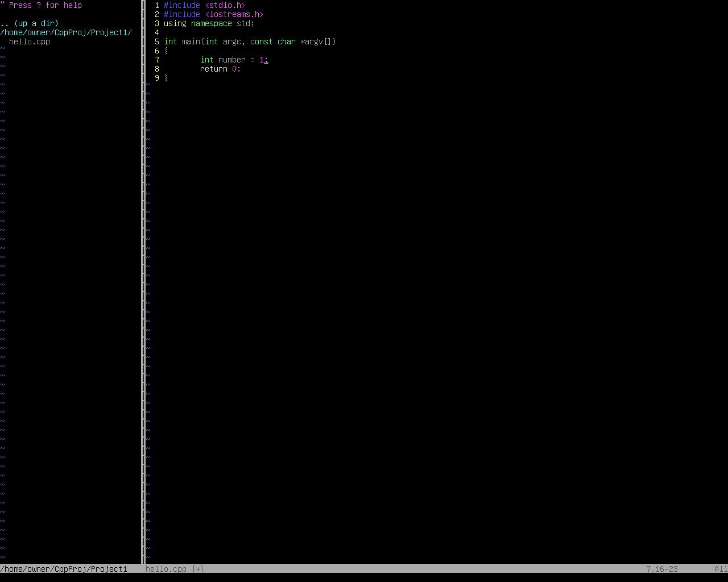Place cursor on '#include <iostreams.h>' line

tap(214, 14)
